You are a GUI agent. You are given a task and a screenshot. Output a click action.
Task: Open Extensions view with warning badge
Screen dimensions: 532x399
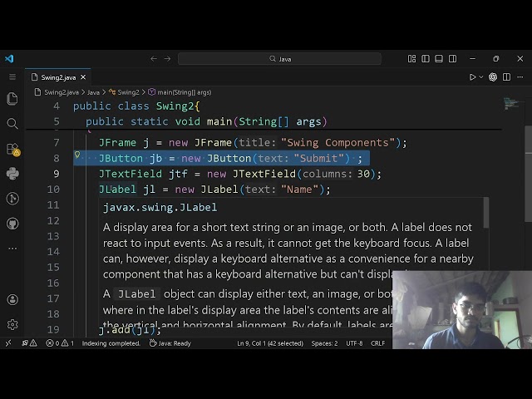point(13,149)
